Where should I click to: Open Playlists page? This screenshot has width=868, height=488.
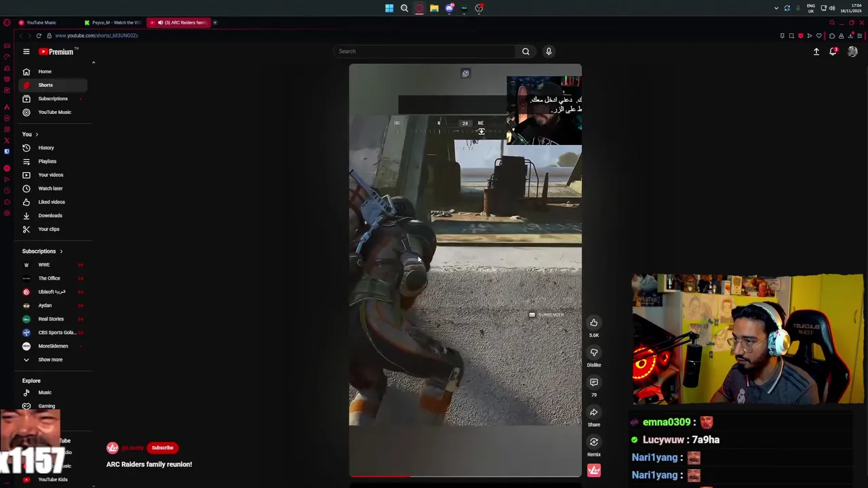[x=53, y=161]
